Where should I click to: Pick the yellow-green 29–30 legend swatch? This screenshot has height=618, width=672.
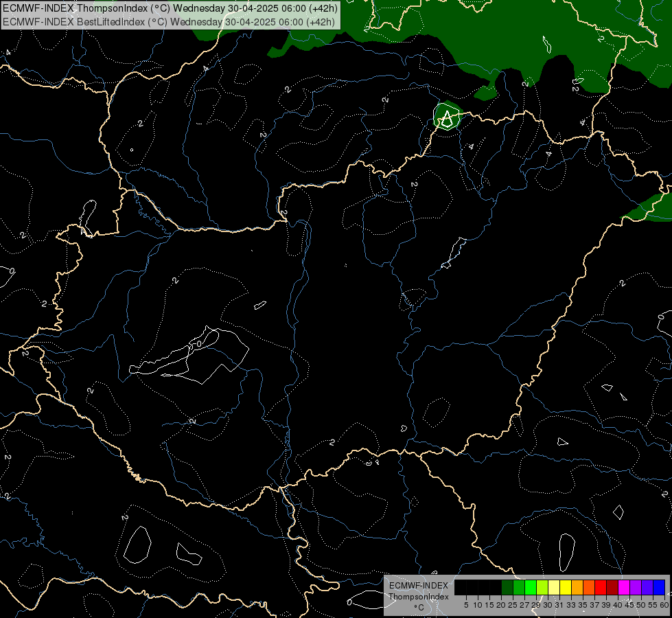542,588
